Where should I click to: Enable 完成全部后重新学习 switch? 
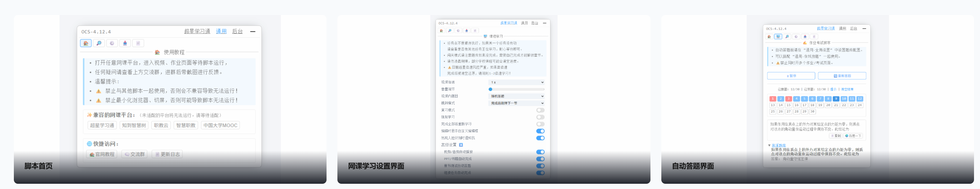pos(540,124)
